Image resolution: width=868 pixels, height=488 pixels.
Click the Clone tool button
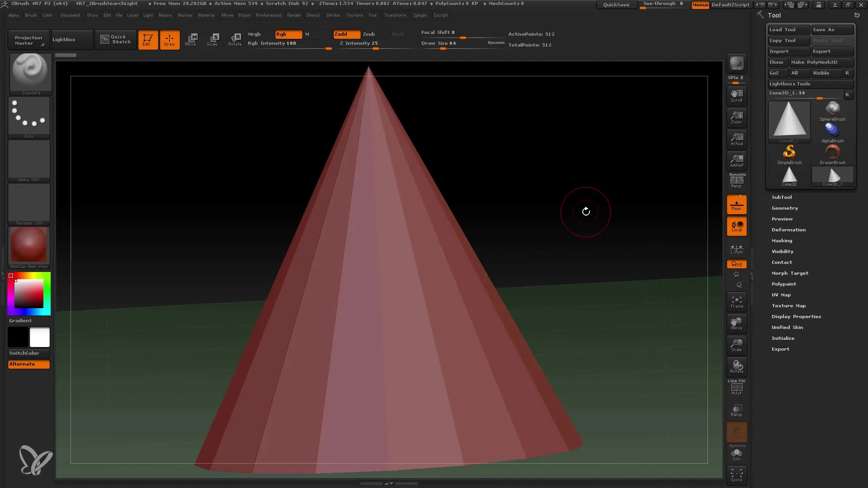pos(776,62)
